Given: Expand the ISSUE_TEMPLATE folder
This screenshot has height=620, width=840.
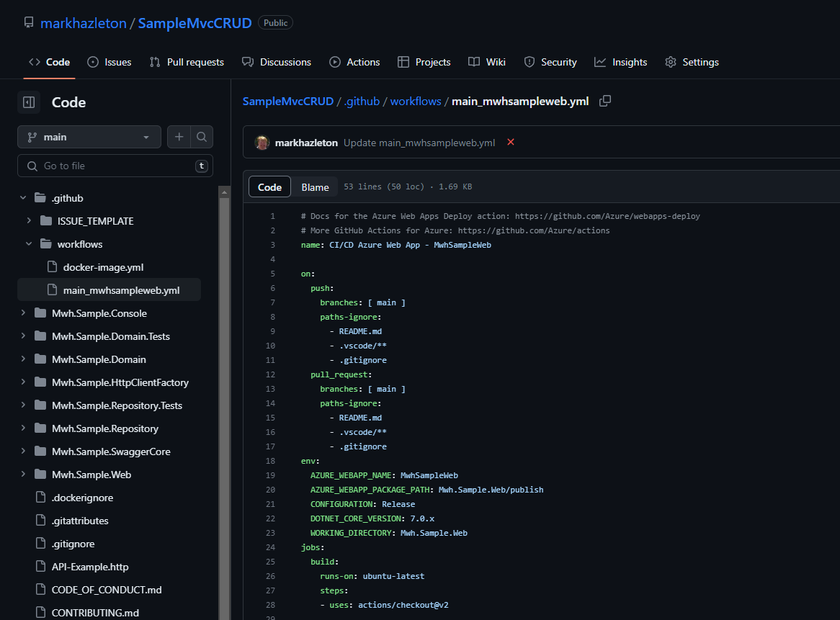Looking at the screenshot, I should click(29, 221).
